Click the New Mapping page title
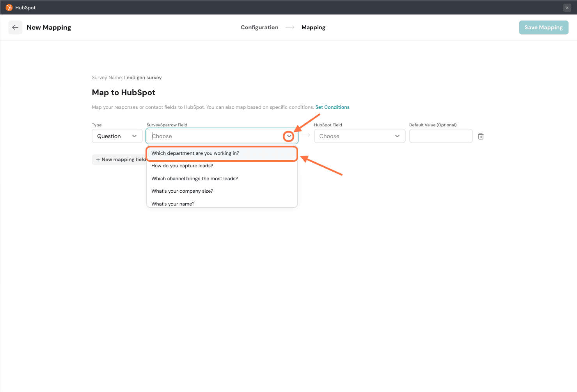Screen dimensions: 577x392 point(49,27)
